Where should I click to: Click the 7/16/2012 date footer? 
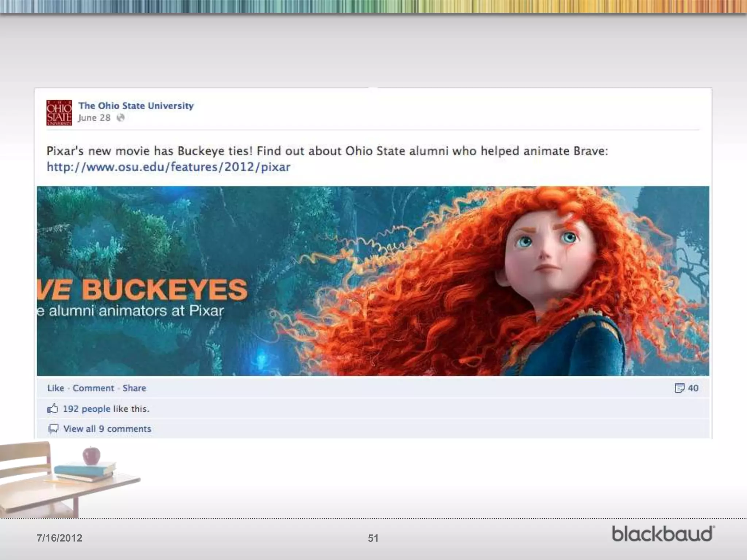coord(59,538)
